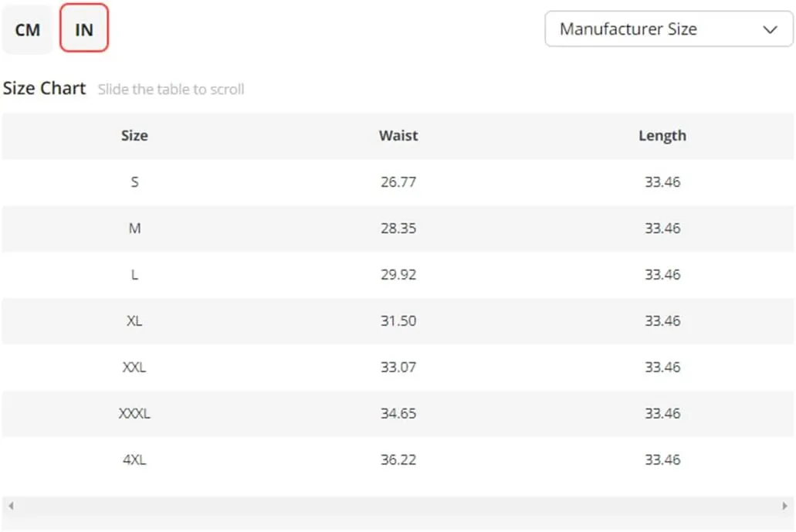This screenshot has height=532, width=796.
Task: Click the right scroll arrow
Action: [x=784, y=507]
